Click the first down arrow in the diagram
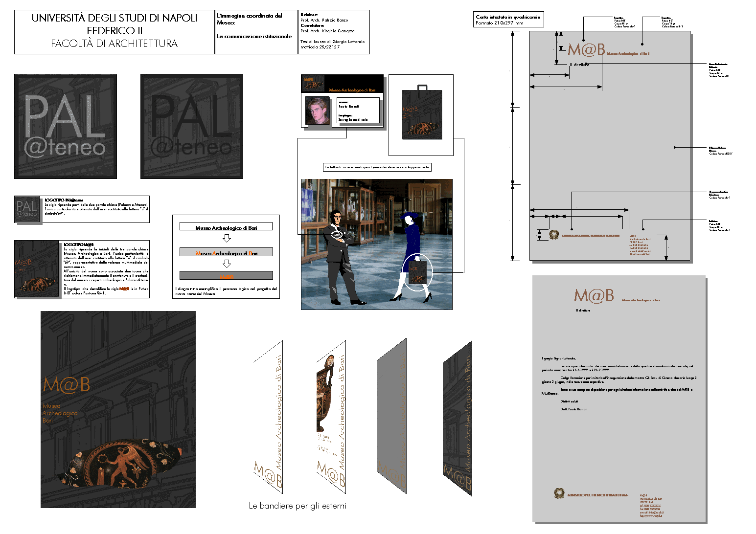This screenshot has width=756, height=534. pyautogui.click(x=227, y=238)
